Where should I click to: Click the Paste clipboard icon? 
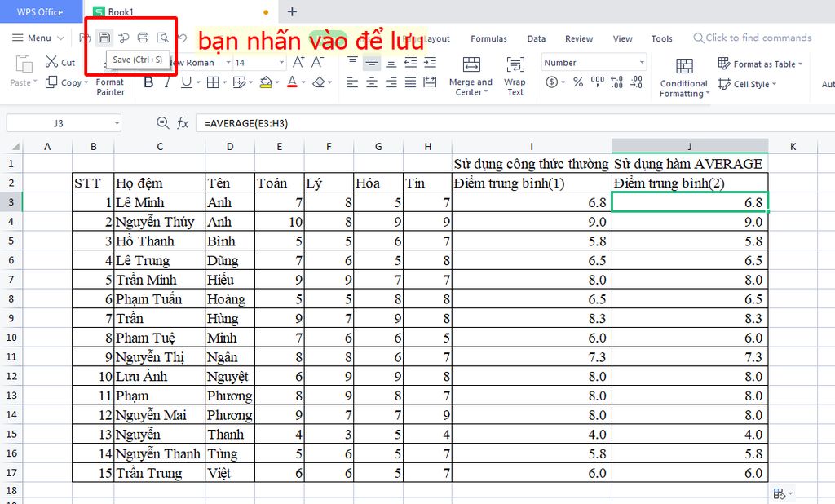click(x=24, y=64)
